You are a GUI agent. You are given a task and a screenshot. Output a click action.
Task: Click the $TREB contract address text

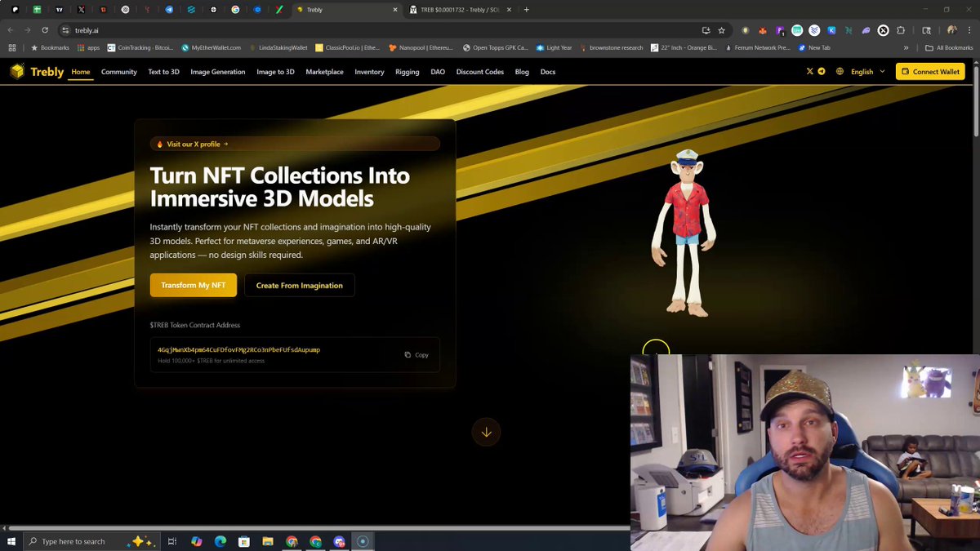238,349
